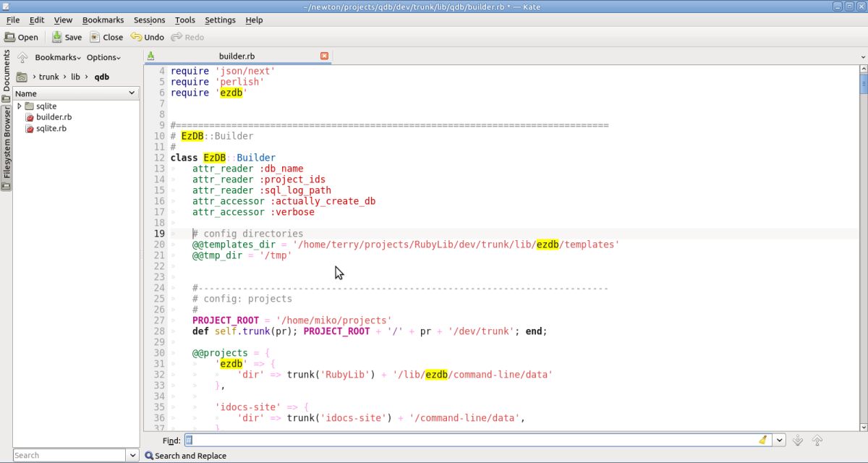The image size is (868, 463).
Task: Go up one directory with the up-arrow icon
Action: (22, 57)
